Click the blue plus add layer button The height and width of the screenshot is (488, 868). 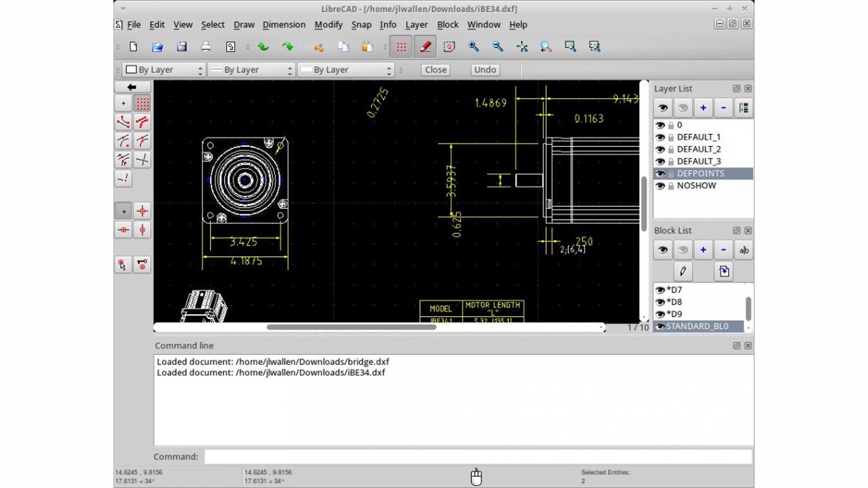pos(703,108)
